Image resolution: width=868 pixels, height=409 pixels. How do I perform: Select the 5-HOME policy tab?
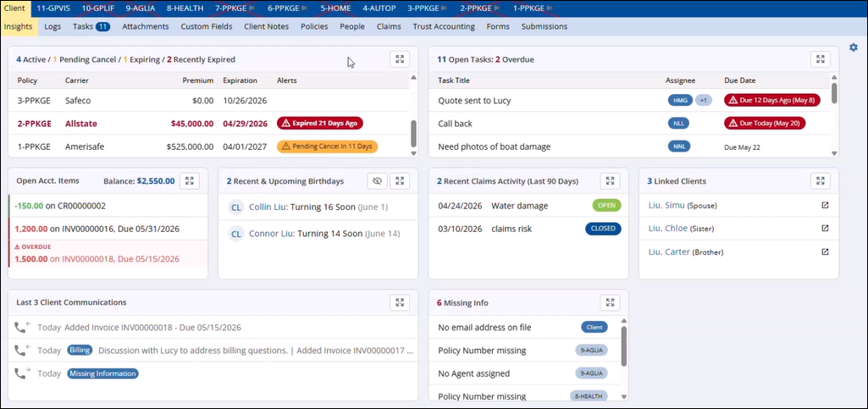335,8
